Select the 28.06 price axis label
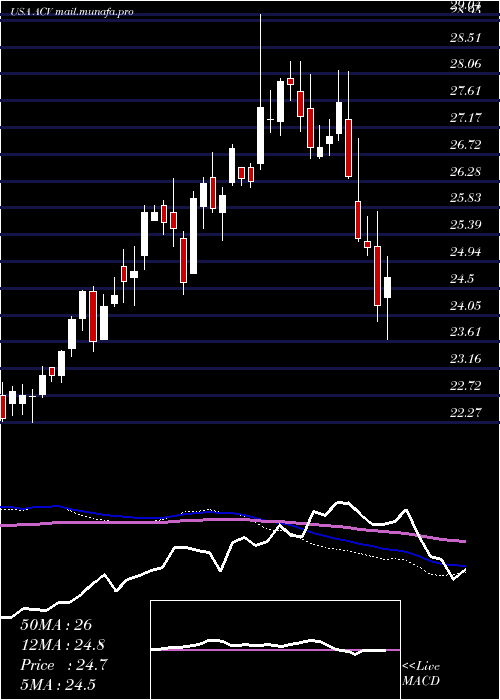500x700 pixels. pyautogui.click(x=466, y=64)
